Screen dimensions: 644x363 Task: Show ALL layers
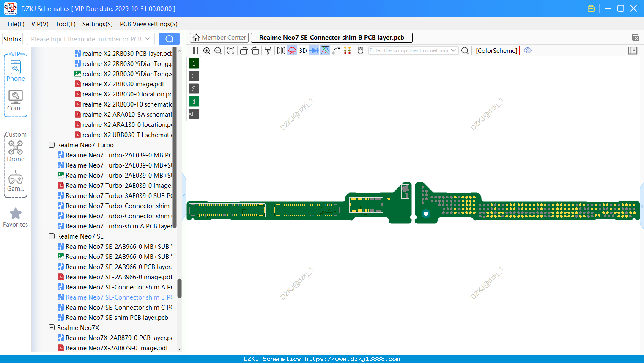click(194, 114)
